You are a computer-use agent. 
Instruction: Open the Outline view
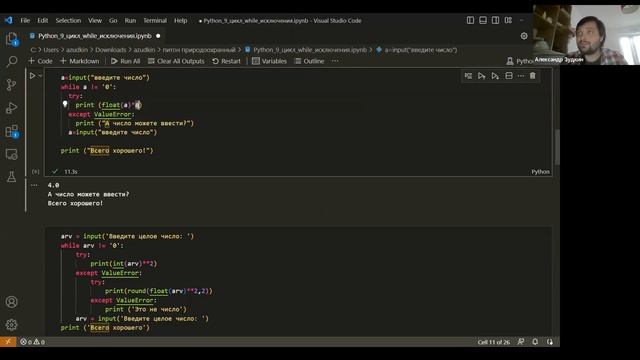[309, 61]
